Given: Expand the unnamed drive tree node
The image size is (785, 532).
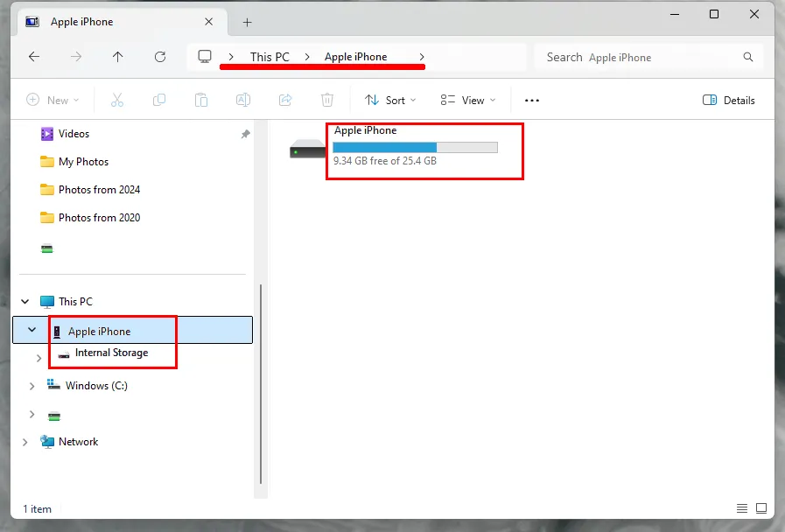Looking at the screenshot, I should tap(32, 415).
